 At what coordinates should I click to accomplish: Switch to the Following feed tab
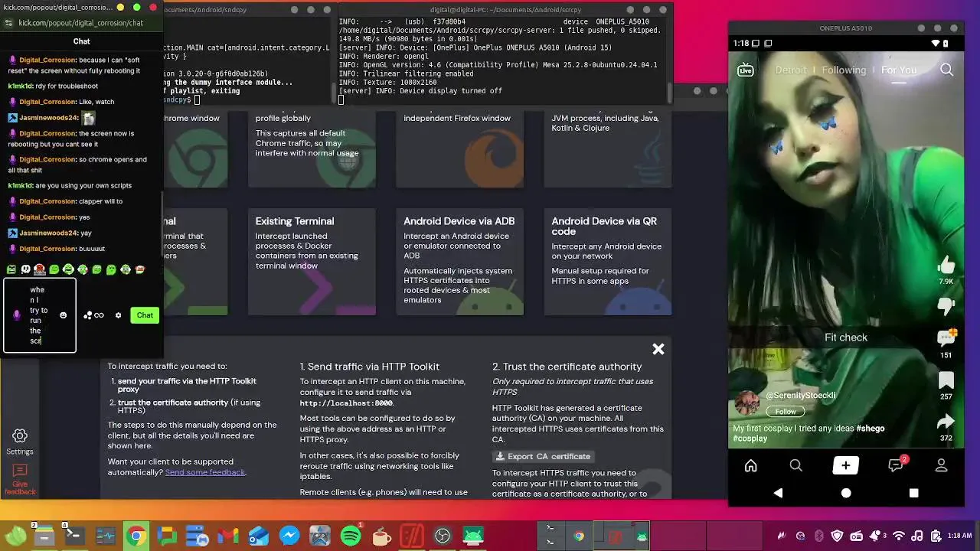[844, 70]
